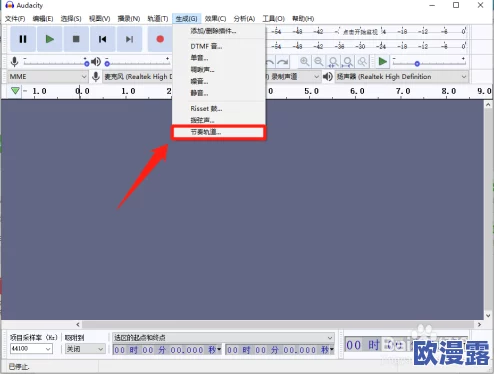494x374 pixels.
Task: Click the microphone icon beside recording volume slider
Action: (14, 62)
